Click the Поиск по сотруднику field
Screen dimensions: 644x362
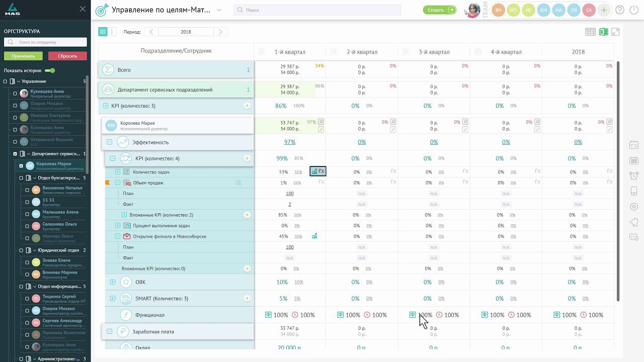[x=45, y=42]
